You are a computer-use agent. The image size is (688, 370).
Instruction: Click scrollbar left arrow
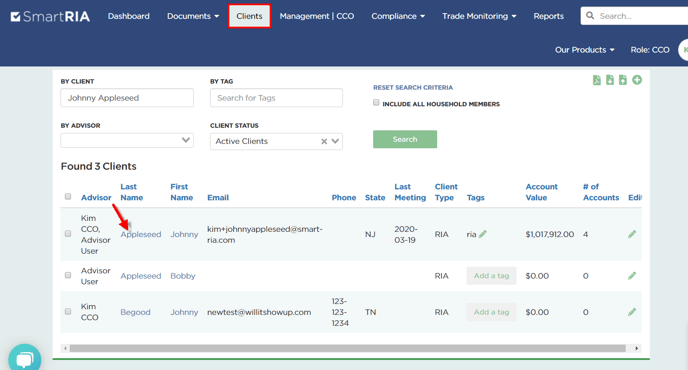[65, 348]
